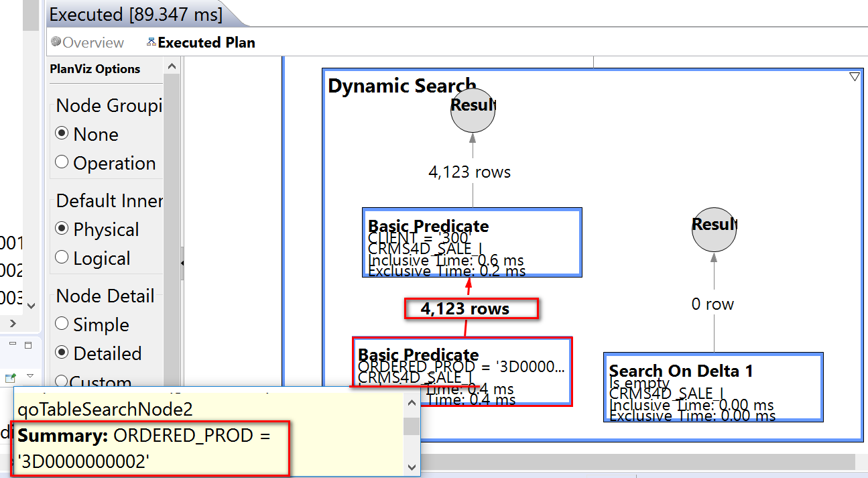Click the PlanViz Options header

point(95,69)
